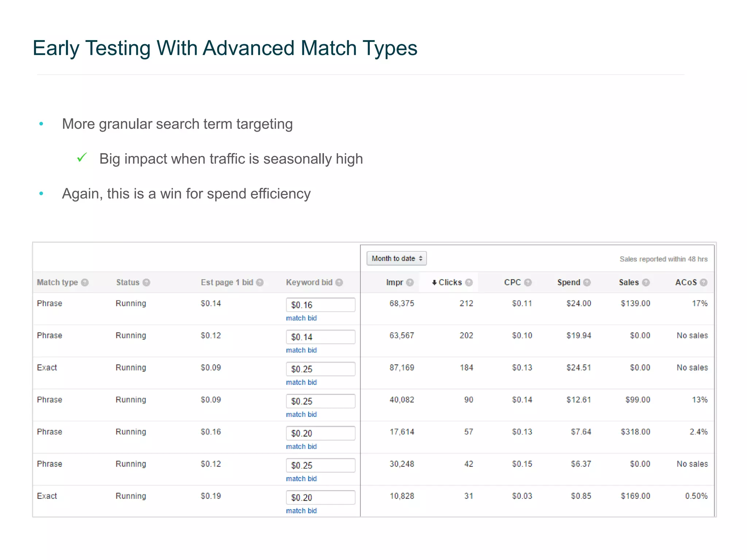Image resolution: width=747 pixels, height=560 pixels.
Task: Click the Clicks sort arrow icon
Action: [x=434, y=283]
